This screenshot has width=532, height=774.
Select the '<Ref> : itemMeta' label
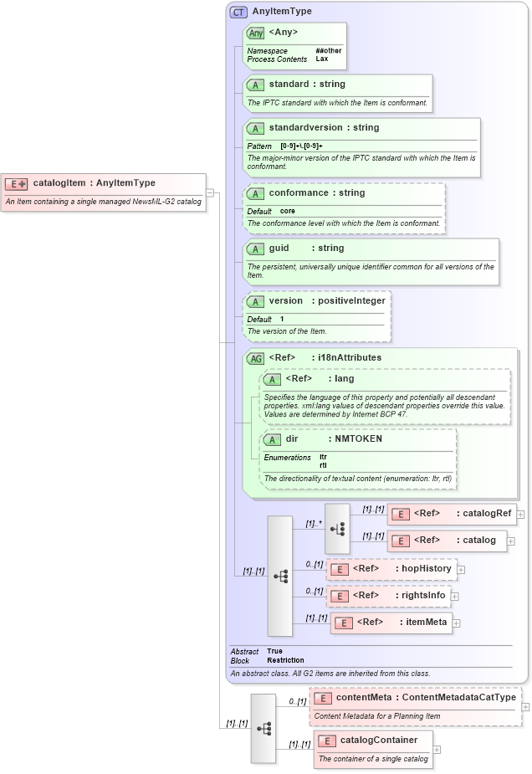pyautogui.click(x=402, y=623)
